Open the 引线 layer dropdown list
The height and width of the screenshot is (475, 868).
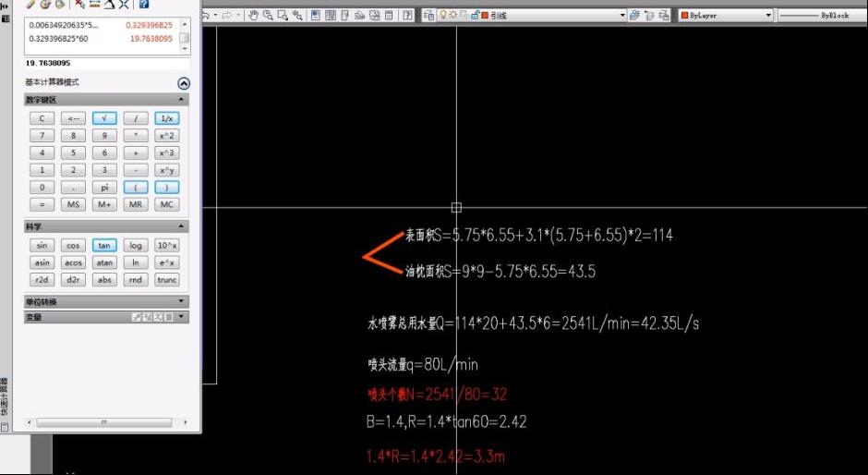(622, 16)
